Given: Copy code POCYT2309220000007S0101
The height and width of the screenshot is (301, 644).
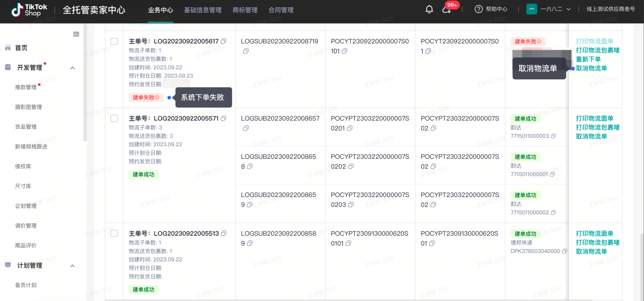Looking at the screenshot, I should pyautogui.click(x=344, y=51).
